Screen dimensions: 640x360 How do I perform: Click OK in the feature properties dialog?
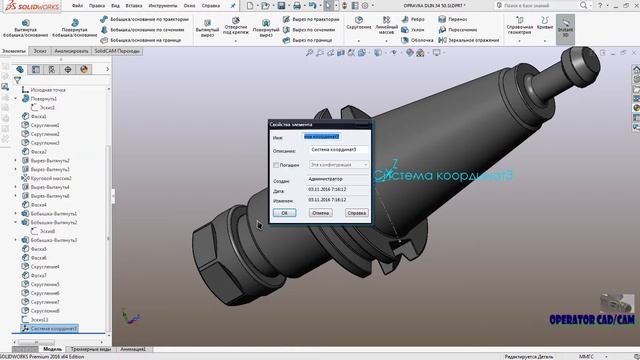284,213
